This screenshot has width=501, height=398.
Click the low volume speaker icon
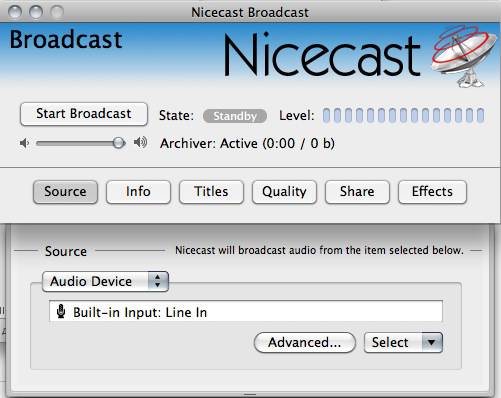coord(24,143)
